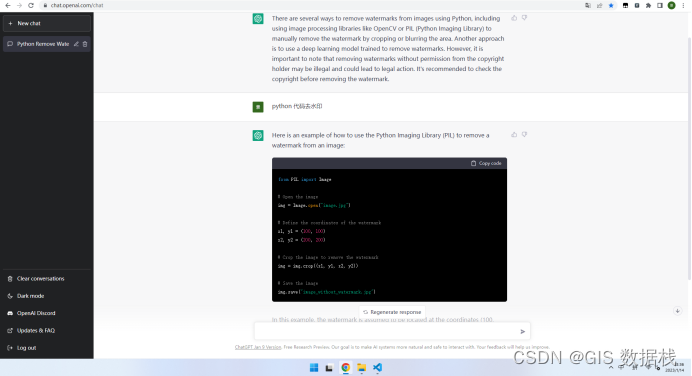Viewport: 692px width, 376px height.
Task: Click the scroll-to-bottom arrow button
Action: click(677, 311)
